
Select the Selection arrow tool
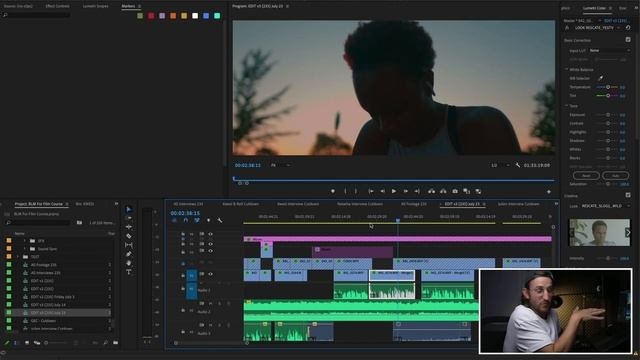[129, 209]
